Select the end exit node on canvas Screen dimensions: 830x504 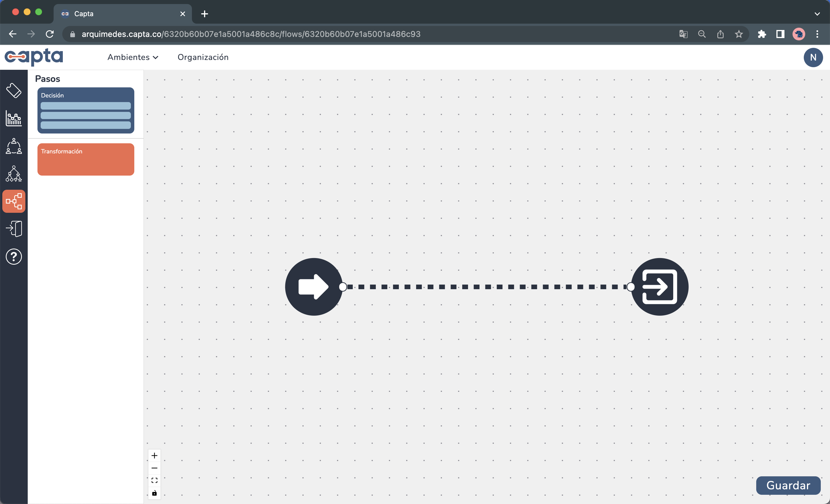click(x=660, y=287)
